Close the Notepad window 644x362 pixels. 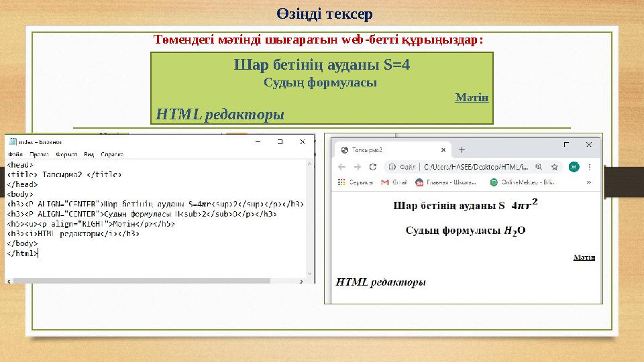point(303,141)
